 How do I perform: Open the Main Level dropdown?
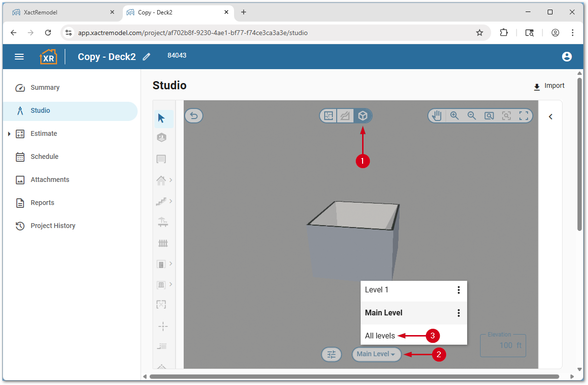(376, 354)
